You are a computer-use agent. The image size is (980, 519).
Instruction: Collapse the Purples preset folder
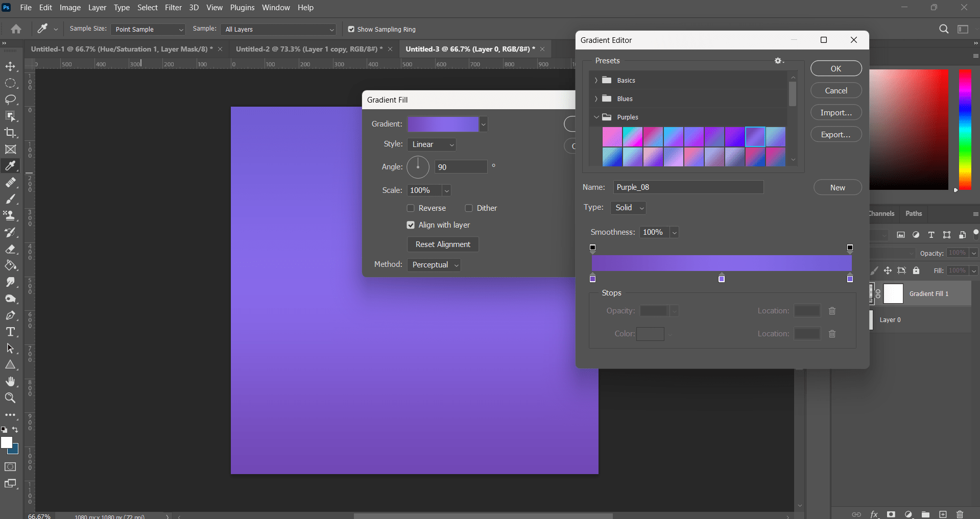click(x=596, y=117)
